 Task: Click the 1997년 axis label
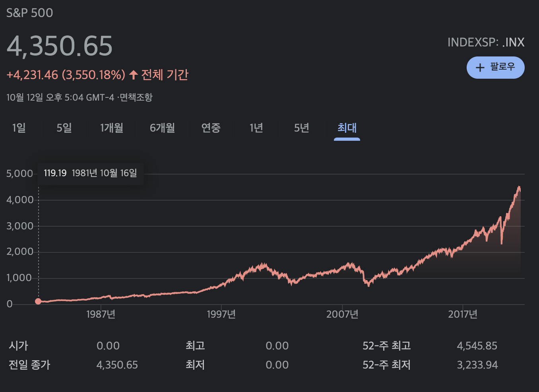click(x=221, y=314)
